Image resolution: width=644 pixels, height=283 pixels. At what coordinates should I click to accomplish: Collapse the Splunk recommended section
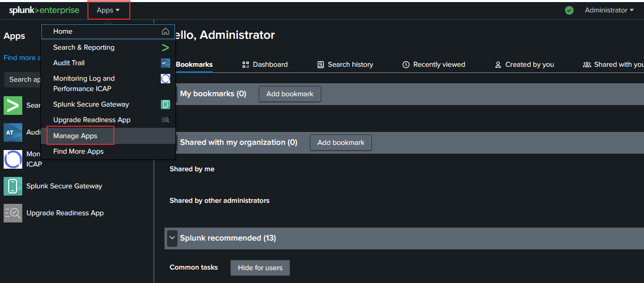[172, 238]
